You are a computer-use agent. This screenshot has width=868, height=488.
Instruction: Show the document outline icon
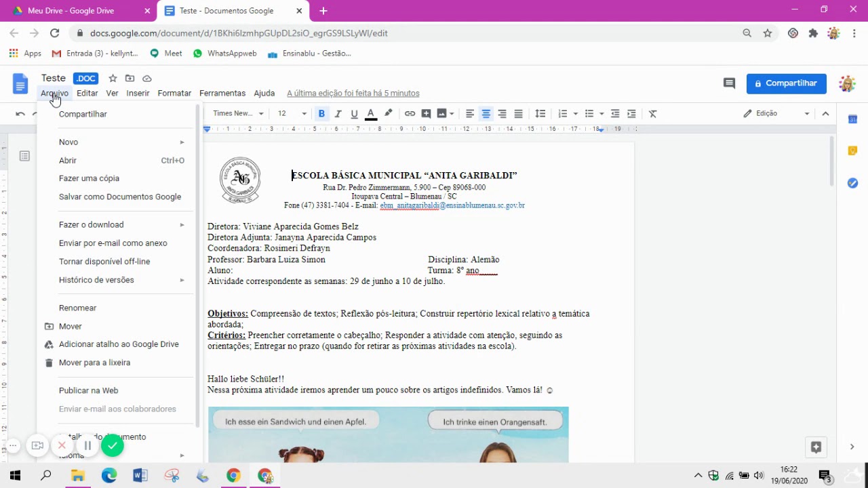24,157
